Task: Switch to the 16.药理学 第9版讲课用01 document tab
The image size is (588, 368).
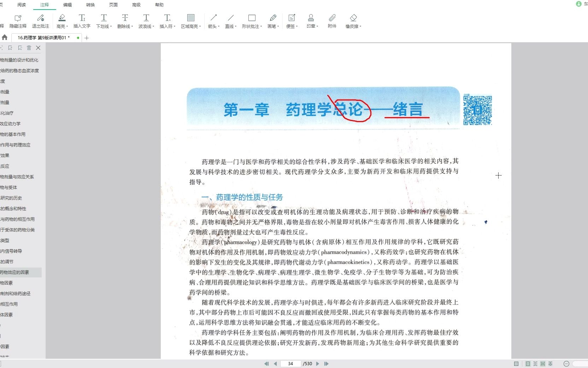Action: coord(46,38)
